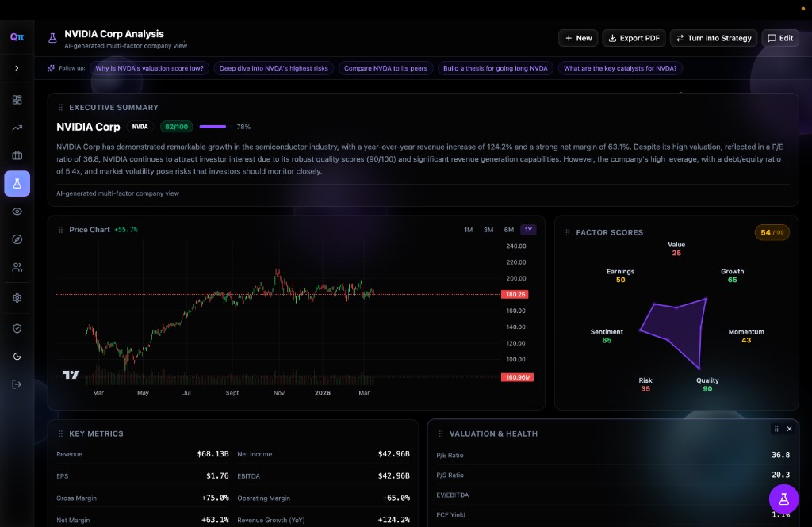812x527 pixels.
Task: Open the shield security icon in sidebar
Action: (17, 327)
